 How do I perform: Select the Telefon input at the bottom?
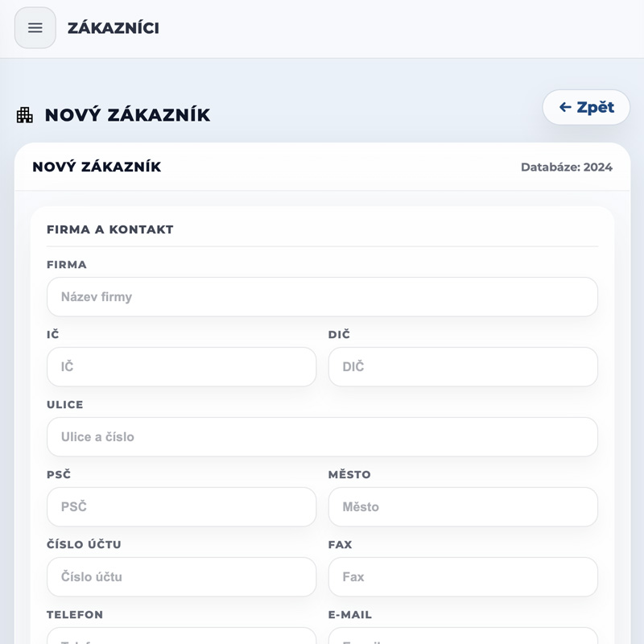click(x=181, y=637)
